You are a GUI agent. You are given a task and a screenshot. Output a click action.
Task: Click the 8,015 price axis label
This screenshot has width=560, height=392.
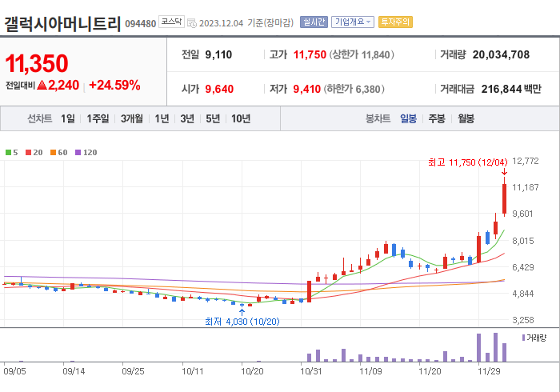[x=523, y=241]
